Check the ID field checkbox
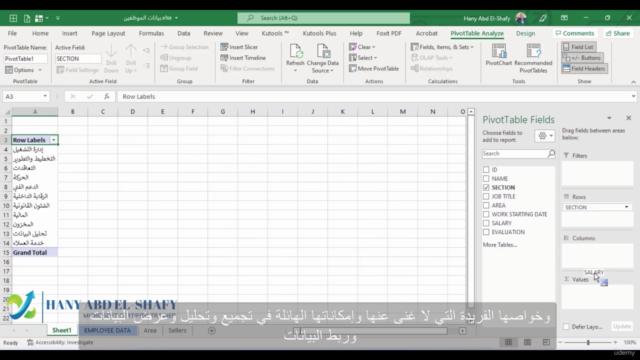Screen dimensions: 640x360 486,169
